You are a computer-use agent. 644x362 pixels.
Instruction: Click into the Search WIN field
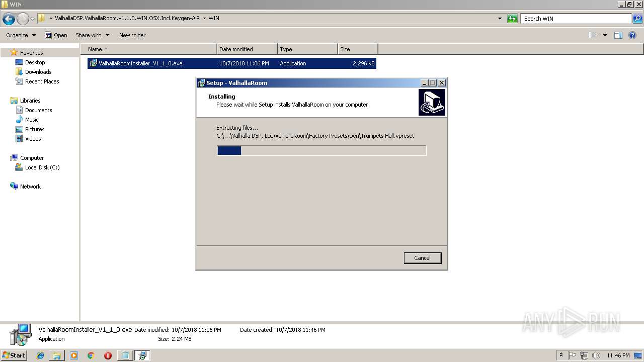pyautogui.click(x=576, y=19)
